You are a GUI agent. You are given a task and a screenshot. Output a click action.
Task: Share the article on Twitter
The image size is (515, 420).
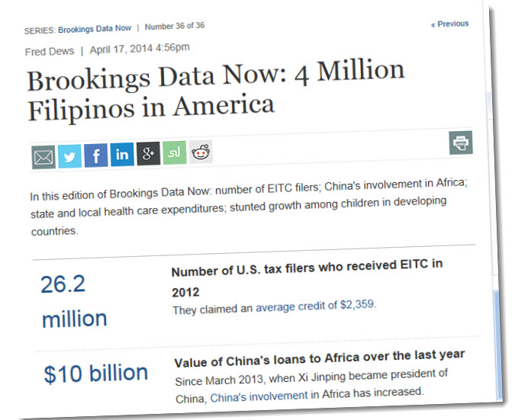69,156
